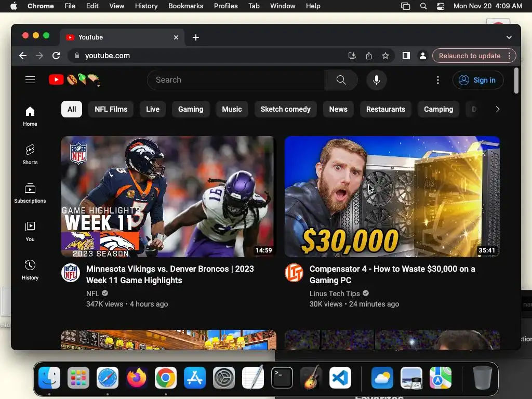
Task: Click the youtube.com address bar
Action: click(x=210, y=56)
